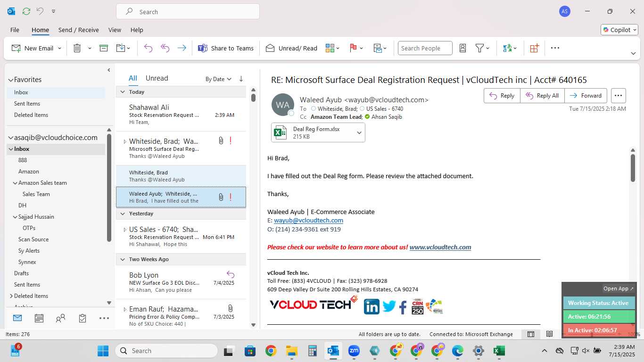This screenshot has height=362, width=644.
Task: Collapse the Sajjad Hussain folder
Action: tap(15, 217)
